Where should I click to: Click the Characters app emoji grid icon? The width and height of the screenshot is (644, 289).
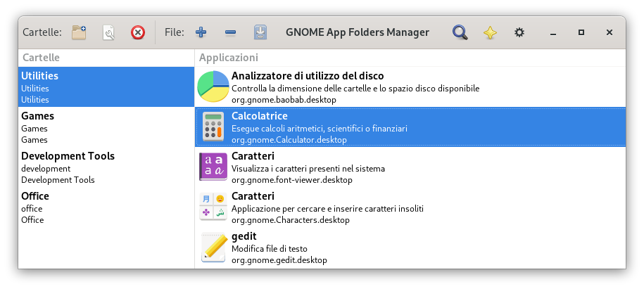[213, 207]
